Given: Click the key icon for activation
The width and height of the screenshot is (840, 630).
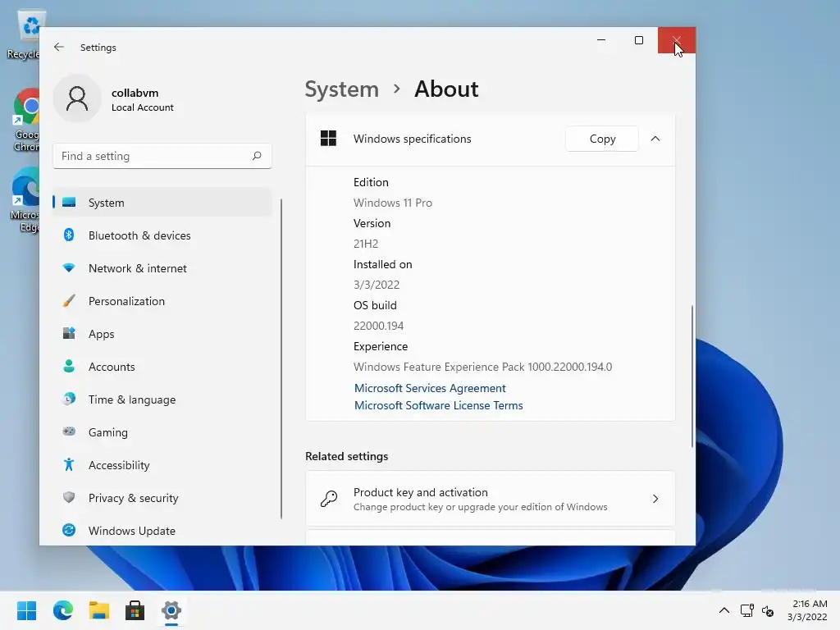Looking at the screenshot, I should (x=329, y=499).
